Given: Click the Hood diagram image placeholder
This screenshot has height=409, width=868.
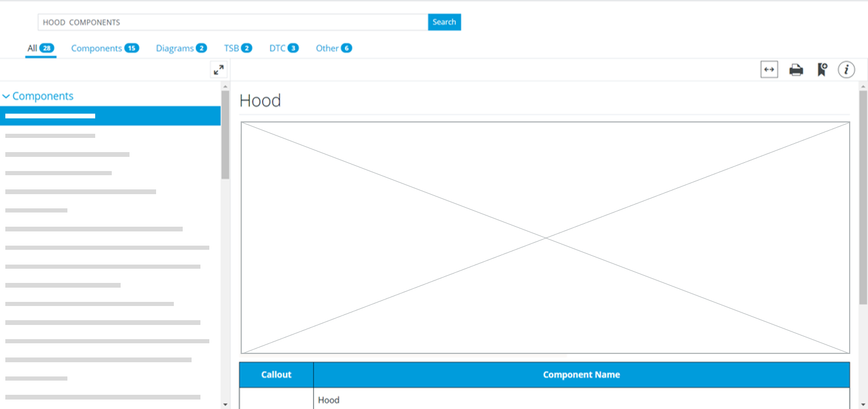Looking at the screenshot, I should 545,237.
